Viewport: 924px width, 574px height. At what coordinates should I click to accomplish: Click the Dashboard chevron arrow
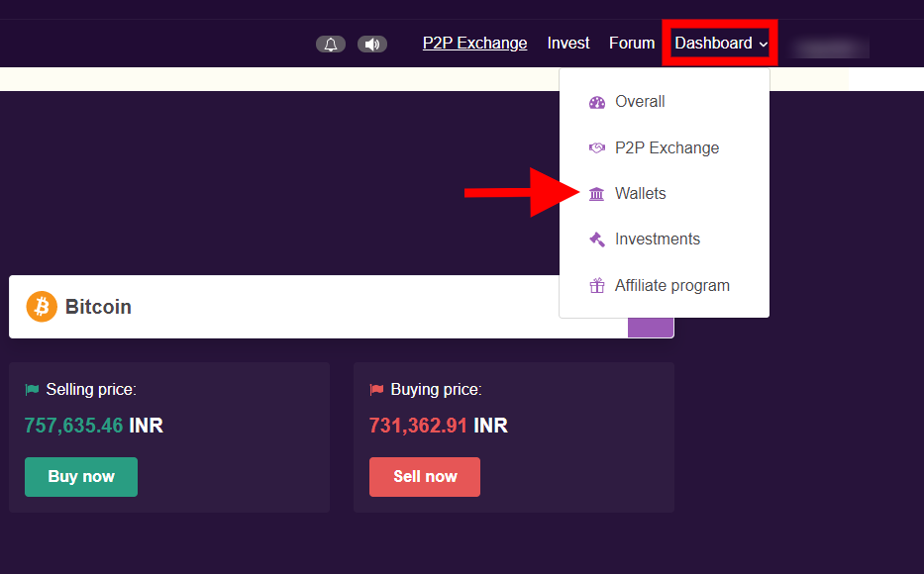pos(764,45)
